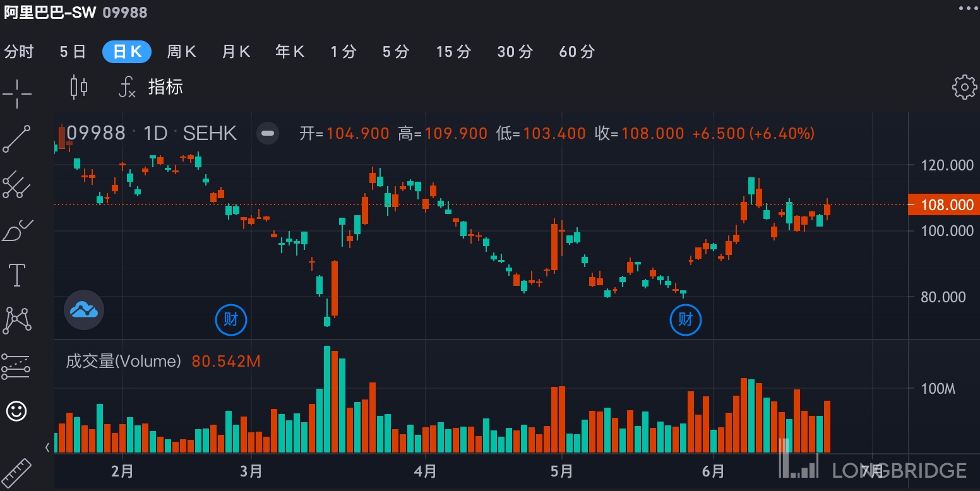Screen dimensions: 980x491
Task: Select the prediction and measurement tool
Action: pos(16,366)
